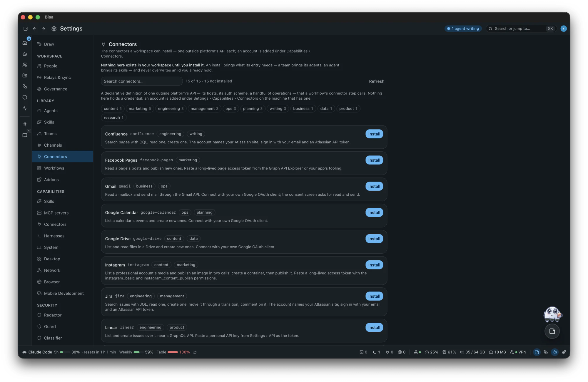
Task: Filter connectors by the writing 3 chip
Action: click(278, 108)
